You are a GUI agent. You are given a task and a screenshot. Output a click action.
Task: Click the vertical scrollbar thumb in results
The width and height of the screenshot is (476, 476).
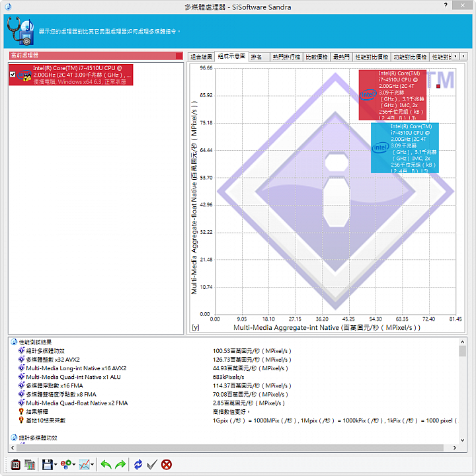point(462,351)
